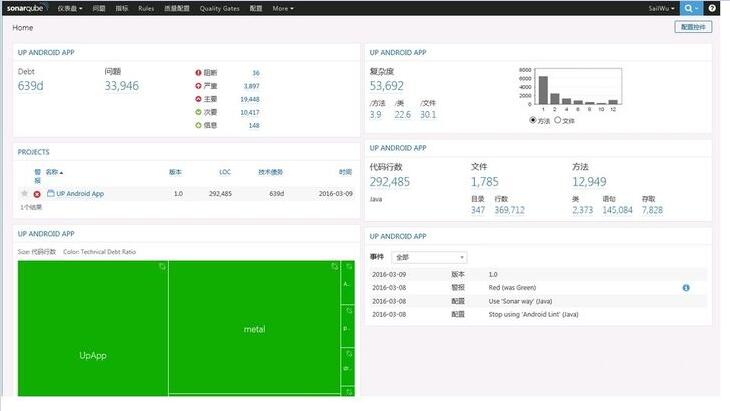
Task: Click the 时间 column header
Action: coord(345,172)
